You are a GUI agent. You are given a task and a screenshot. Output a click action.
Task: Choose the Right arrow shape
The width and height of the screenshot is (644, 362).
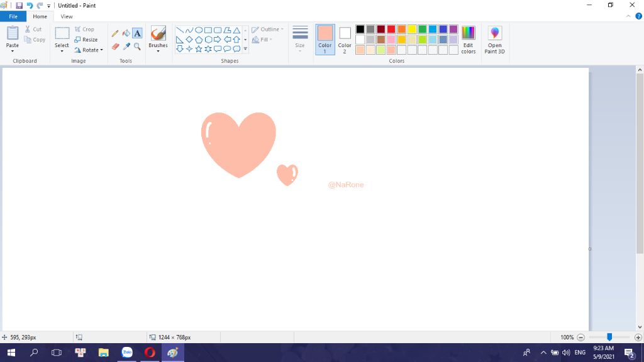[218, 40]
